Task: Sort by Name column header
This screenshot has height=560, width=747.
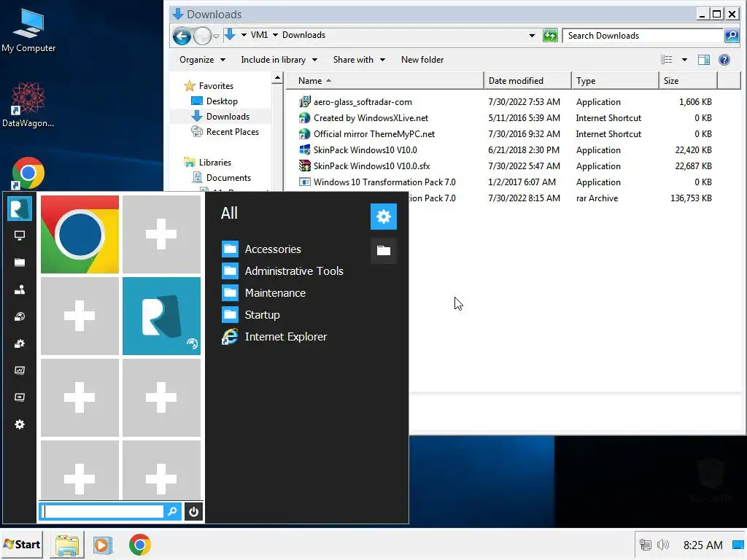Action: (385, 80)
